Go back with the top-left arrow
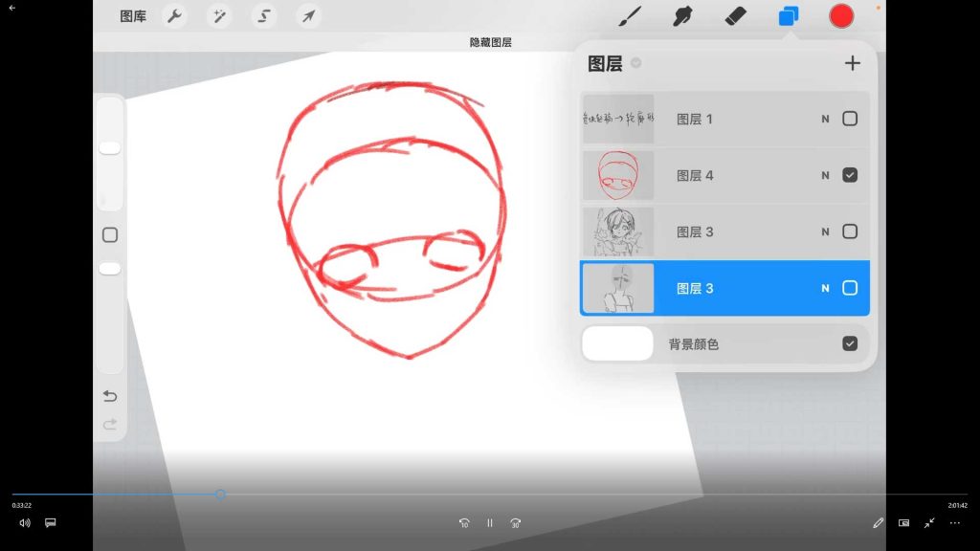Screen dimensions: 980x551 [x=11, y=8]
